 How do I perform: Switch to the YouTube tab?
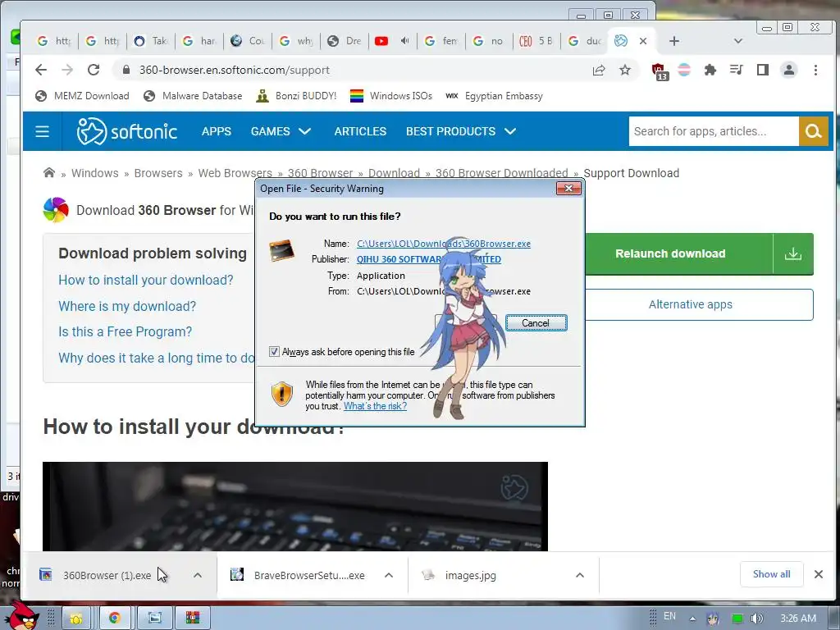(x=381, y=41)
